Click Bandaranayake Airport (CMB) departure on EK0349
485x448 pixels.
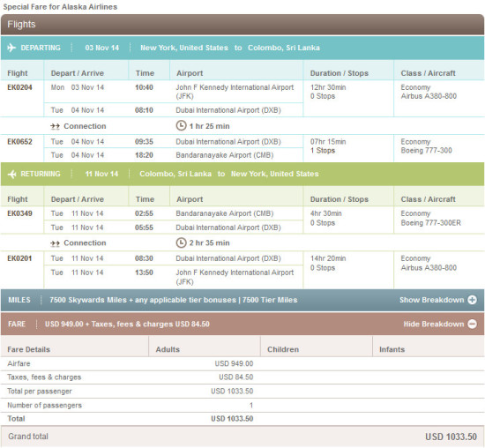225,213
